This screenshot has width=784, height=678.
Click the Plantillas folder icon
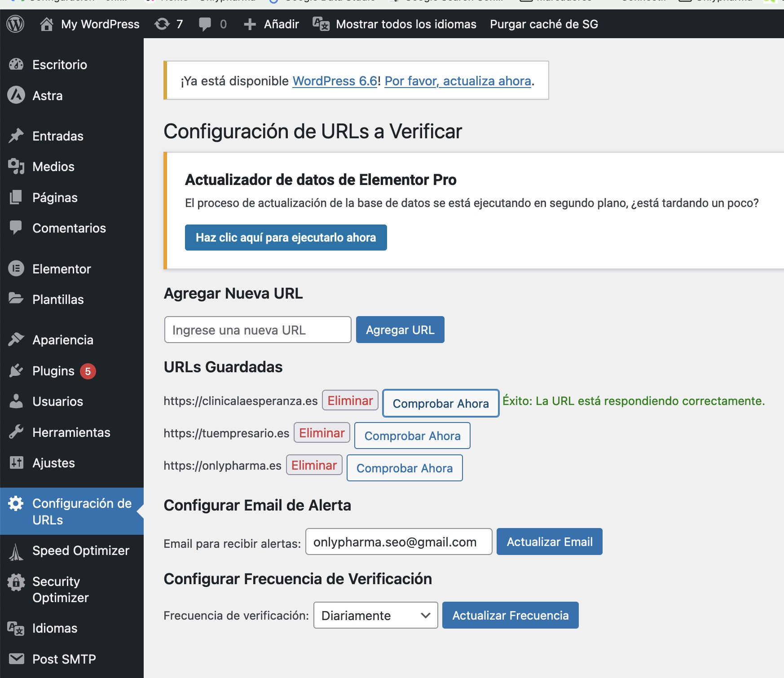[16, 299]
